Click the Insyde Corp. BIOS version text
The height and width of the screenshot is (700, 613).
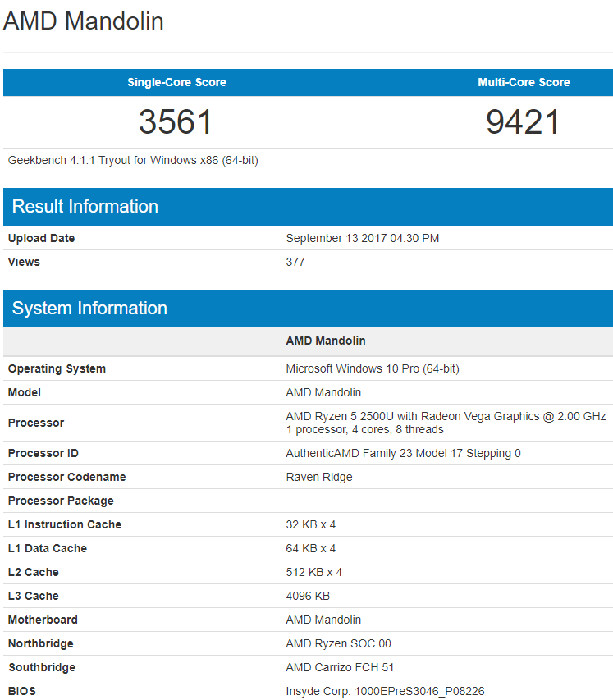pyautogui.click(x=391, y=691)
